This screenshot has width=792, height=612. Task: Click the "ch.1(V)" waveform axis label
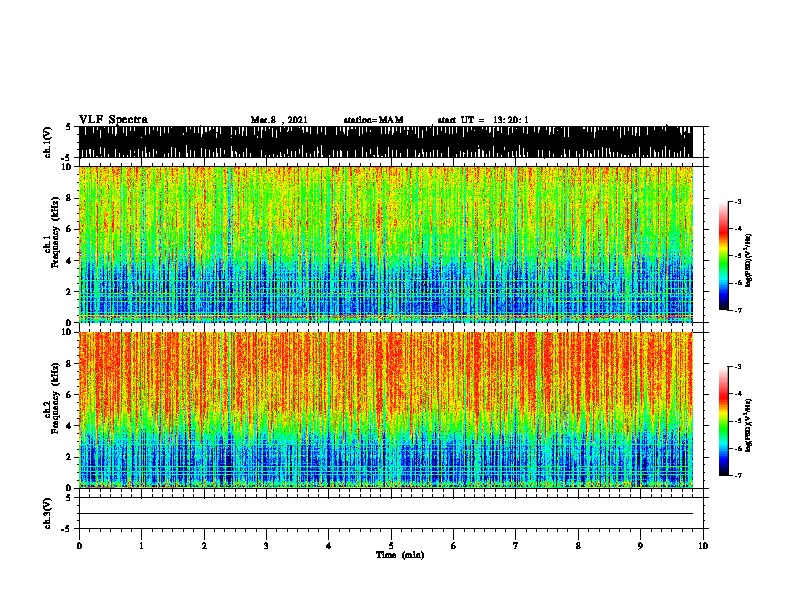tap(48, 142)
